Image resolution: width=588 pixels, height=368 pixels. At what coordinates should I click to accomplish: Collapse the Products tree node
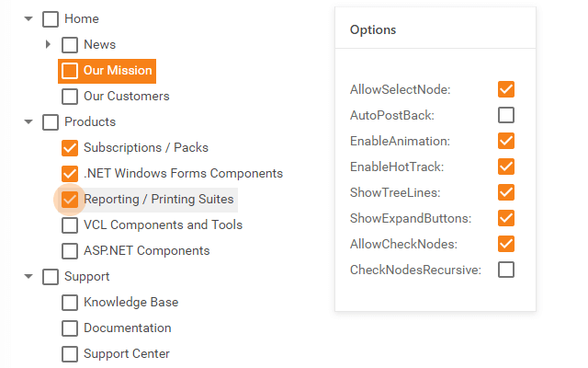29,121
